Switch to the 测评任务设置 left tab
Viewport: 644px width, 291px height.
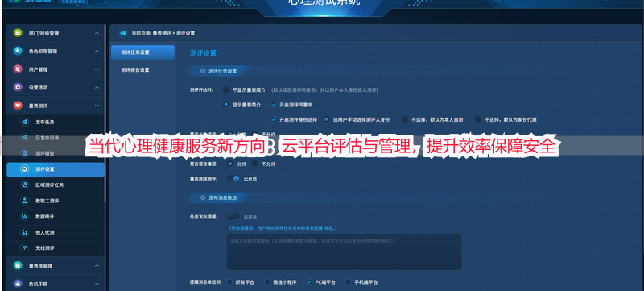pyautogui.click(x=142, y=52)
